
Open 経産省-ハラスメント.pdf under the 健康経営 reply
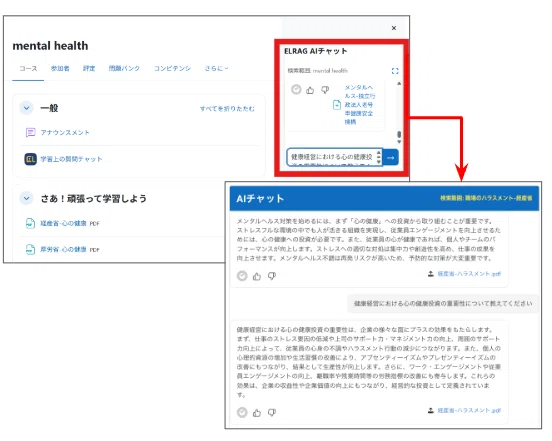pos(469,410)
